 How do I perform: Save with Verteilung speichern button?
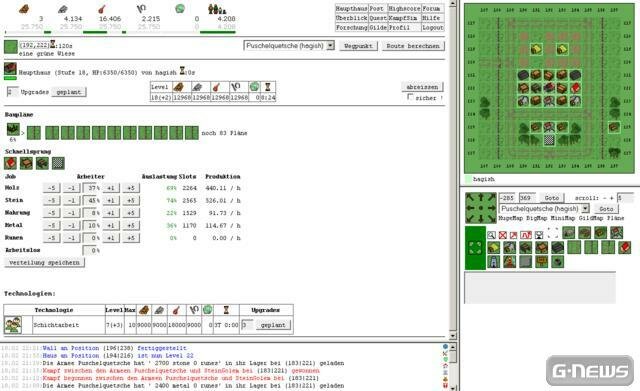pyautogui.click(x=44, y=263)
